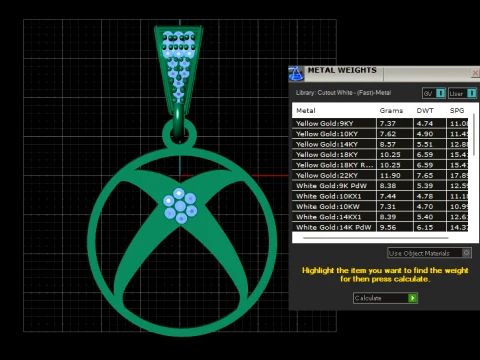The image size is (480, 360).
Task: Click the 11.90 grams value
Action: 390,175
